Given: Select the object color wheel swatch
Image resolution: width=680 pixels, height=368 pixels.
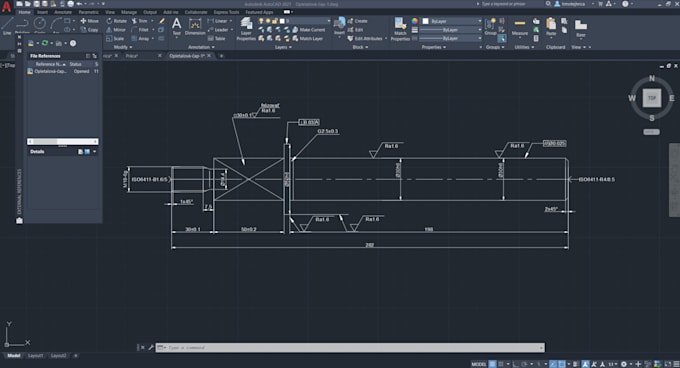Looking at the screenshot, I should pos(415,21).
